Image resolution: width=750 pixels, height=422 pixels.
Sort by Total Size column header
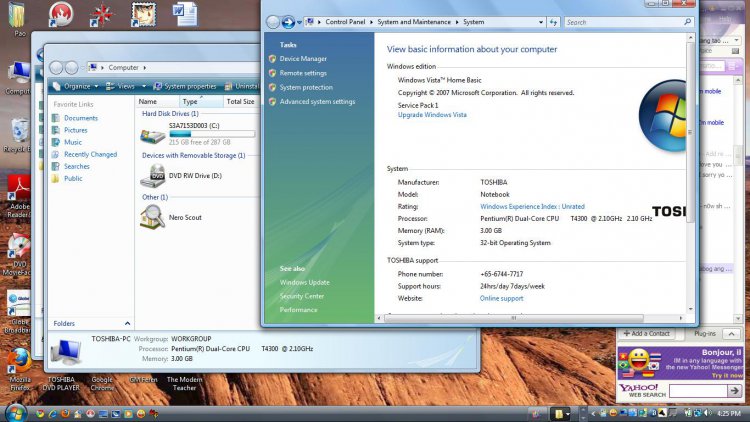pyautogui.click(x=241, y=101)
